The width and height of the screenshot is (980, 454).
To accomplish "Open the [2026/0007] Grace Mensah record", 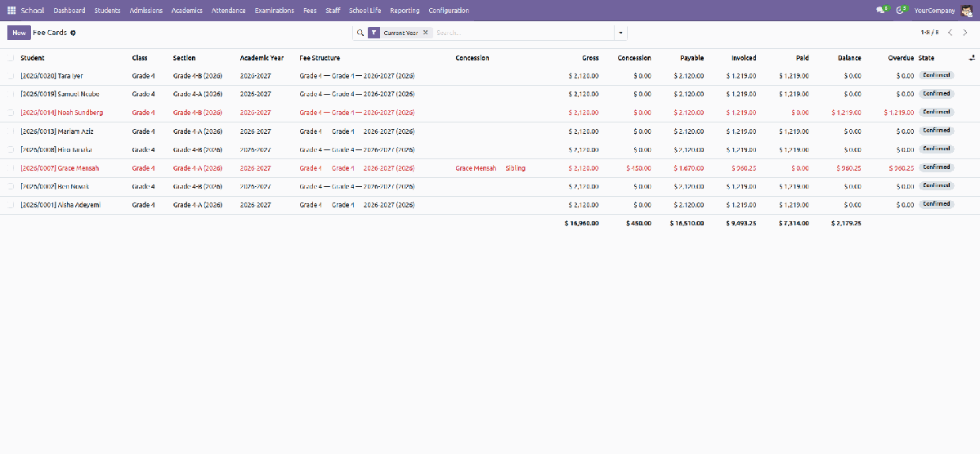I will tap(60, 168).
